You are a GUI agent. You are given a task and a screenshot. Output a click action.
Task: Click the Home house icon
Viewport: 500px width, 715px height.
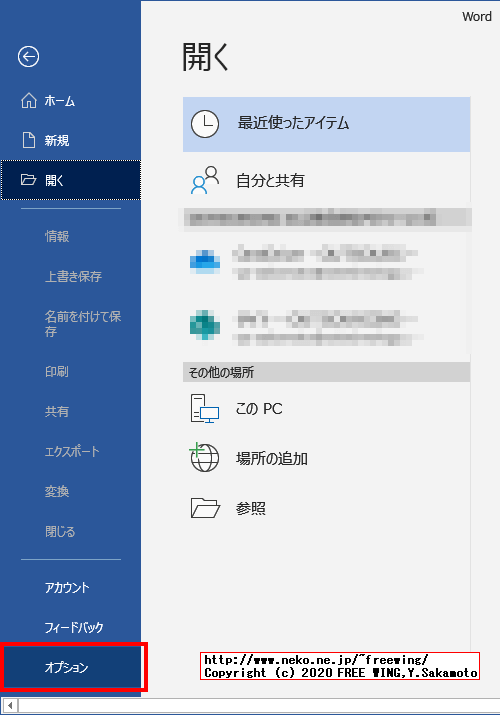pos(29,100)
